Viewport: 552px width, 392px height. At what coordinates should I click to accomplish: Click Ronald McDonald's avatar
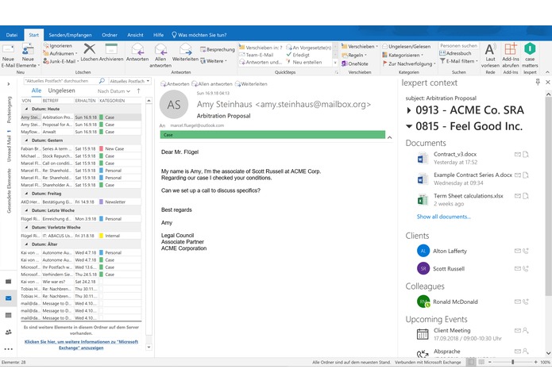423,302
